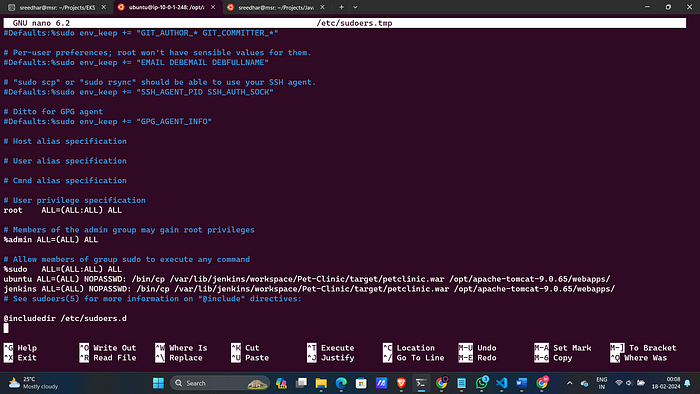Click the '# Cmnd alias specification' comment
This screenshot has height=394, width=700.
click(x=65, y=180)
